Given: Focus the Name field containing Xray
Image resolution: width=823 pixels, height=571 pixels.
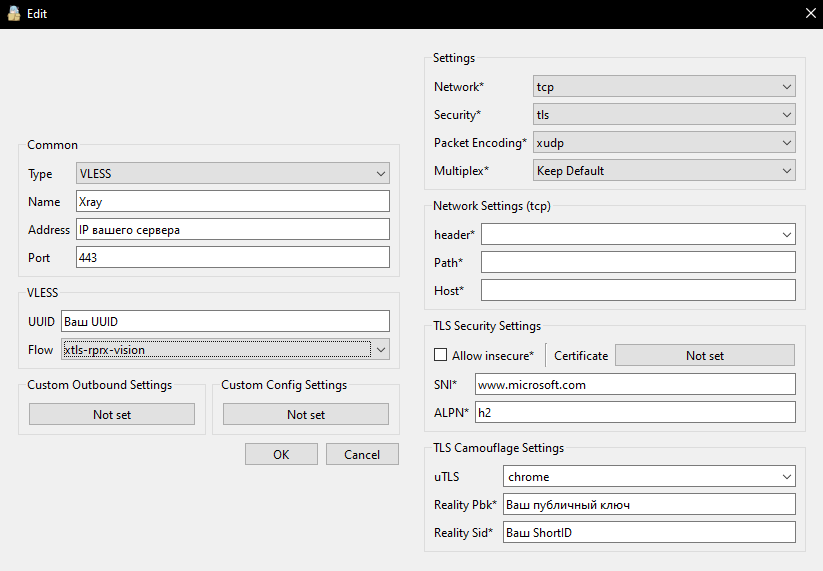Looking at the screenshot, I should pos(232,202).
